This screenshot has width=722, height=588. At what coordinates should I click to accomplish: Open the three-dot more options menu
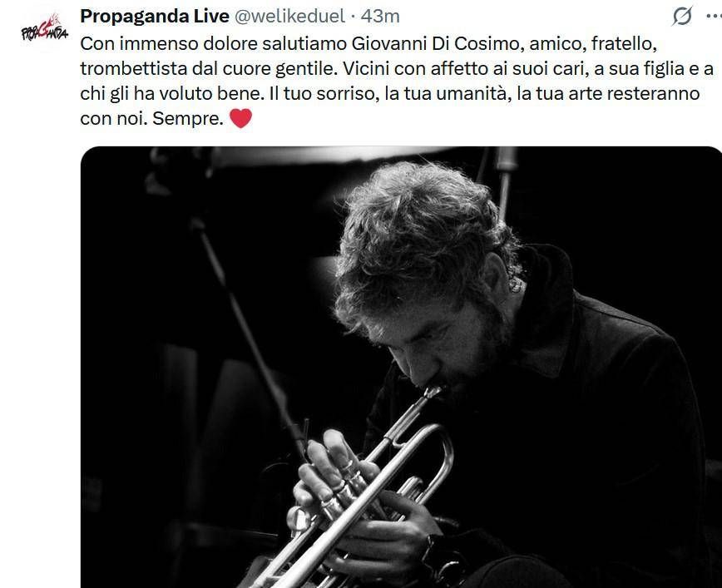[x=715, y=16]
